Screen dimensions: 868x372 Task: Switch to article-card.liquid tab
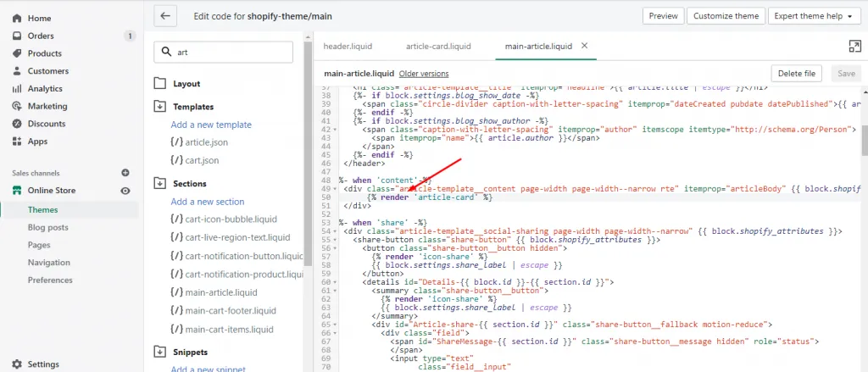coord(438,47)
